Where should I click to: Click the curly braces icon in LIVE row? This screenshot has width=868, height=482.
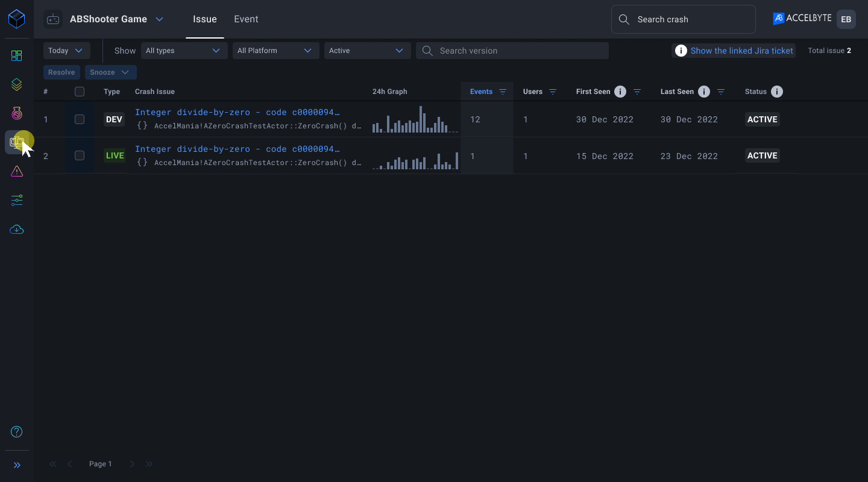coord(142,162)
